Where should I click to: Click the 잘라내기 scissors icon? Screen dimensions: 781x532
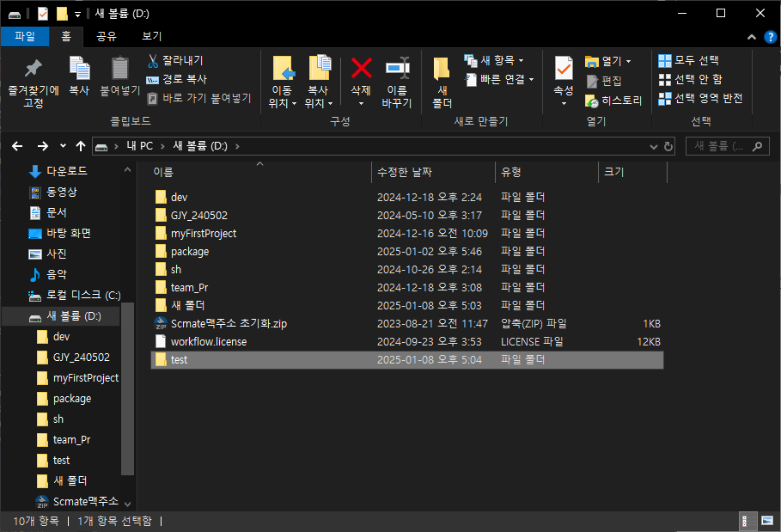pyautogui.click(x=153, y=61)
